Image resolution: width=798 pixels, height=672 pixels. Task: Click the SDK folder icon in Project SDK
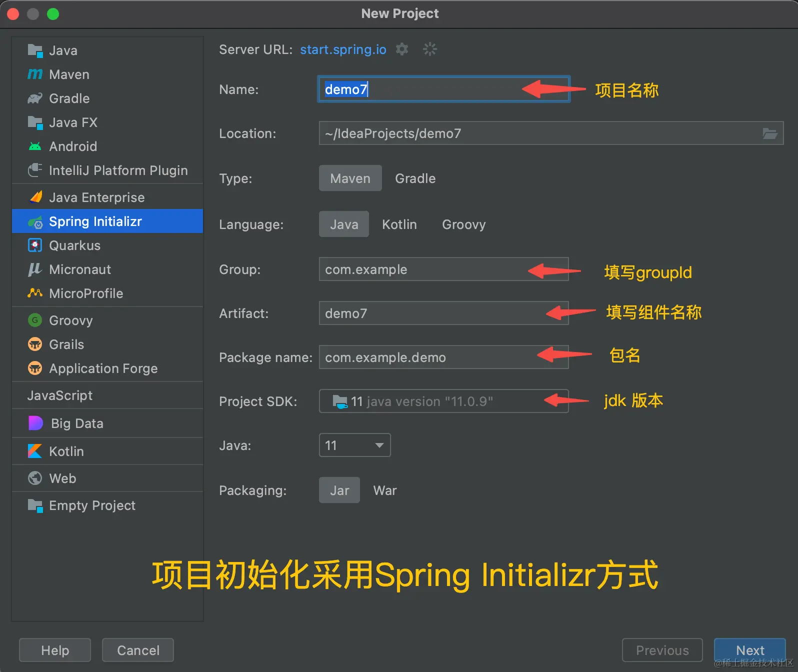click(x=340, y=401)
